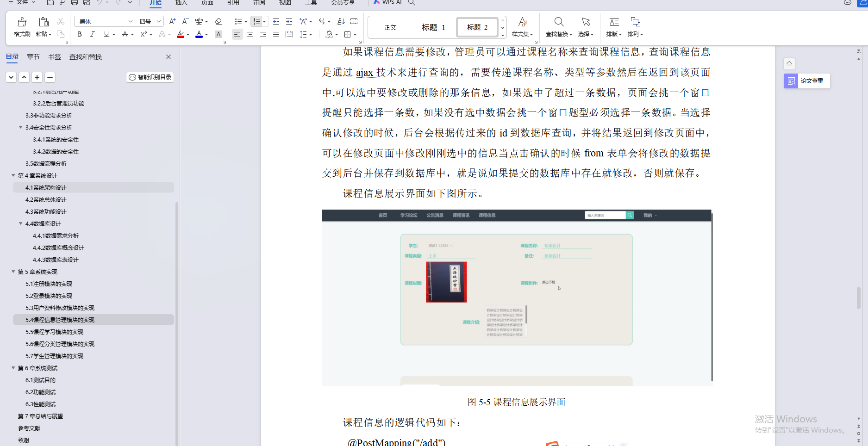Toggle center paragraph alignment
This screenshot has width=868, height=446.
[250, 34]
